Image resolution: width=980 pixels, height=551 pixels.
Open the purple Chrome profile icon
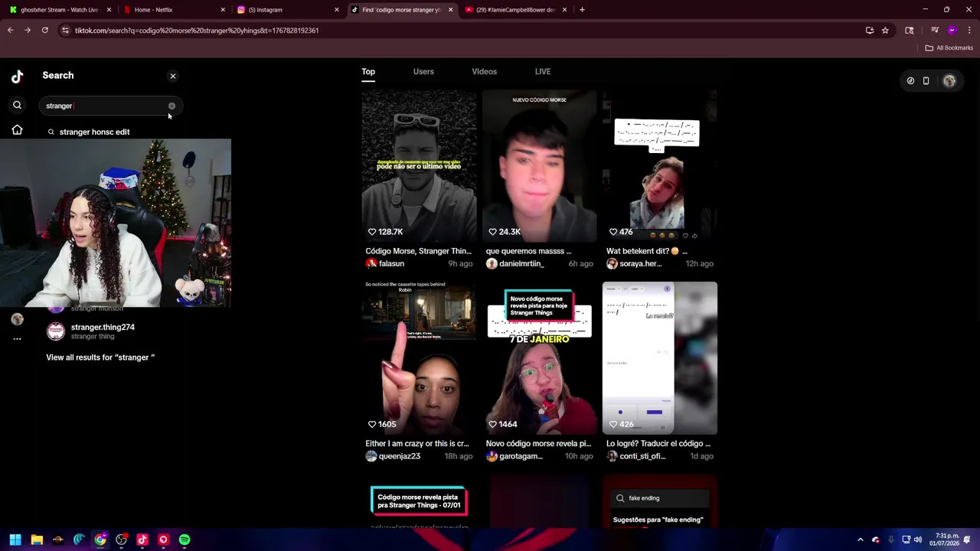(x=952, y=31)
